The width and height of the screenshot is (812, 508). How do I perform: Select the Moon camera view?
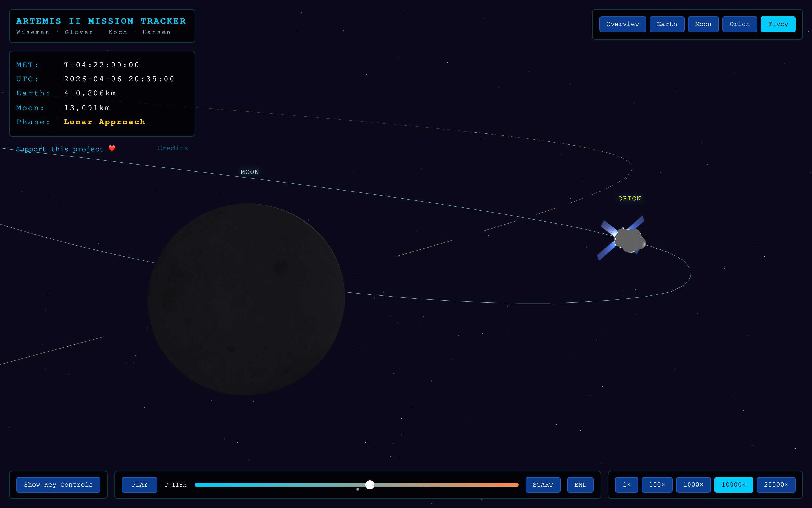703,24
